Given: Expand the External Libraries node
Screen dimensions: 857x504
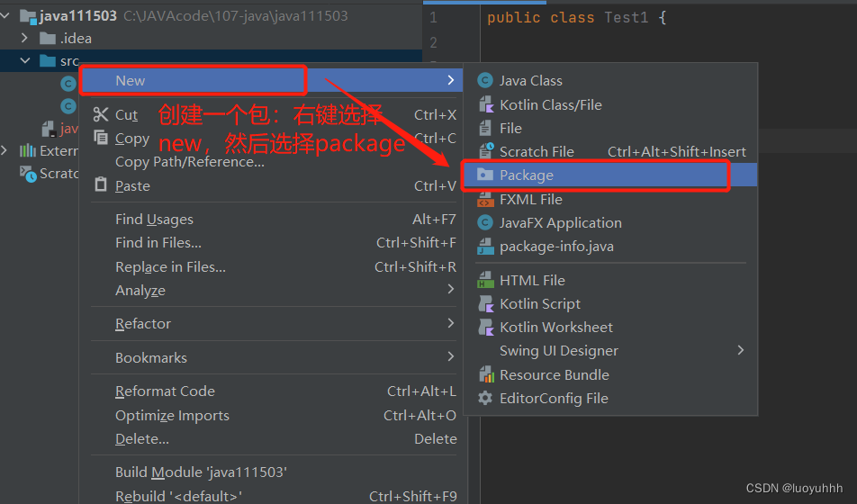Looking at the screenshot, I should 5,150.
